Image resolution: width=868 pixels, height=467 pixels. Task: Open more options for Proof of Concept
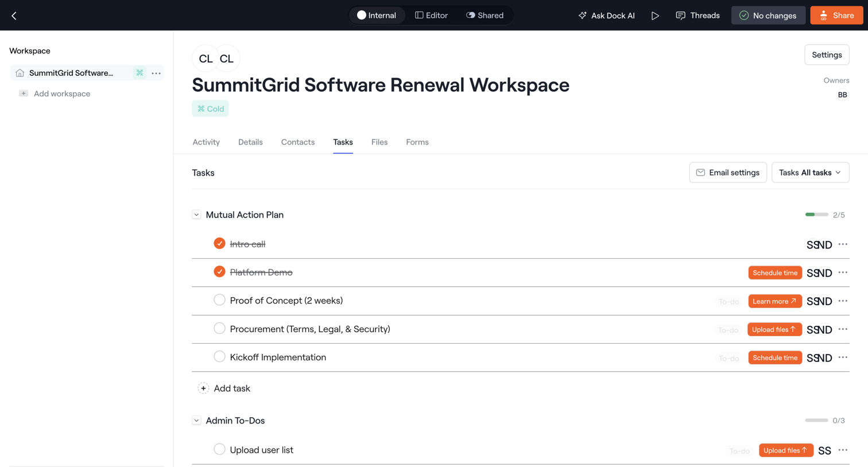click(843, 301)
